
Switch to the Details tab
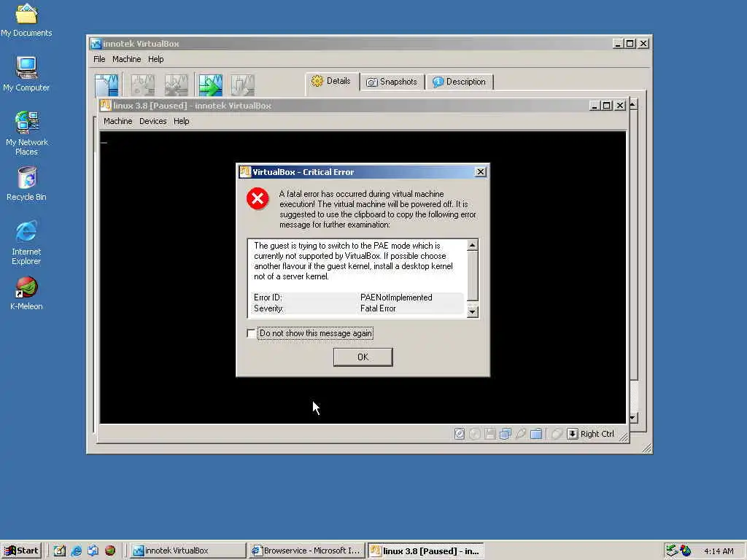332,82
